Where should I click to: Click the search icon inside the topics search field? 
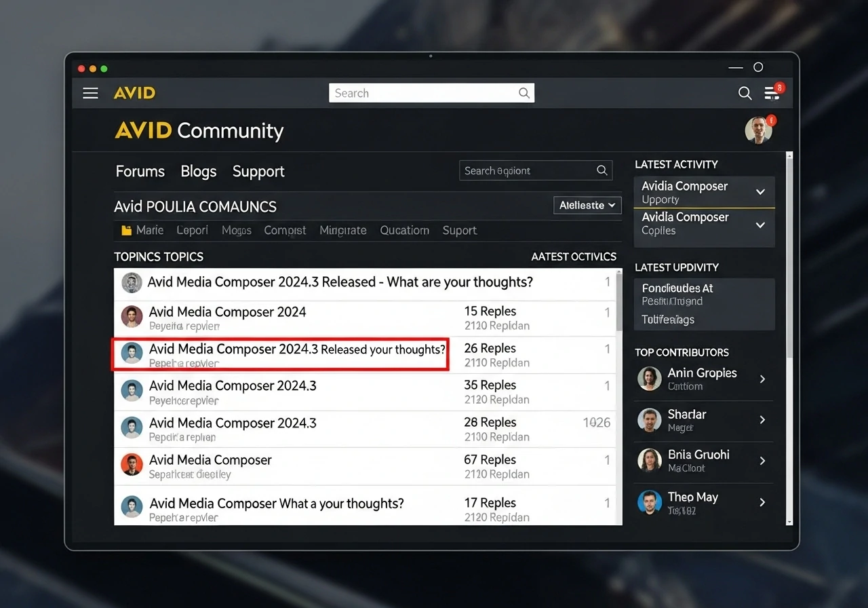[x=601, y=170]
